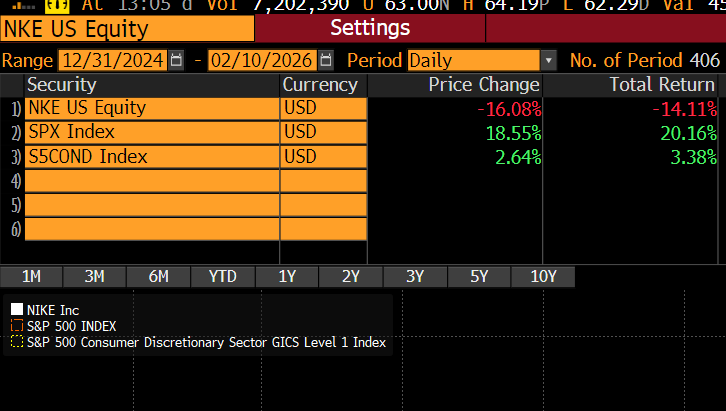Viewport: 726px width, 411px height.
Task: Click the NIKE Inc legend label
Action: (x=53, y=310)
